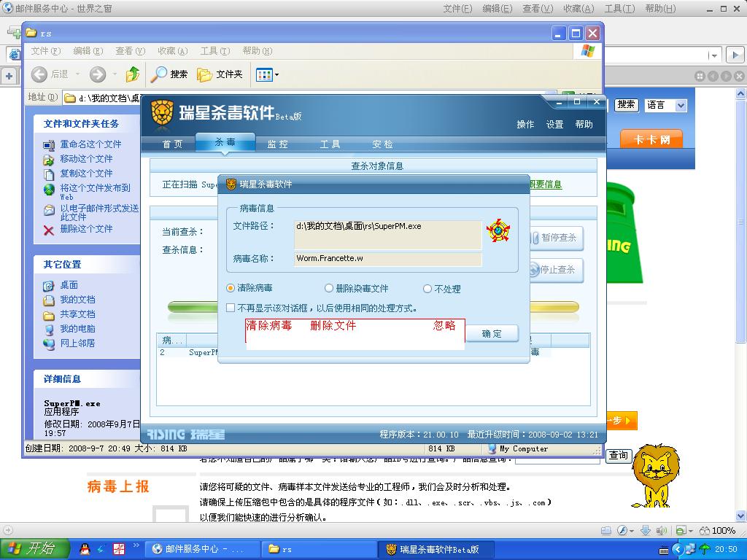Click 将这个文件发布到 Web task
This screenshot has width=747, height=560.
point(95,192)
